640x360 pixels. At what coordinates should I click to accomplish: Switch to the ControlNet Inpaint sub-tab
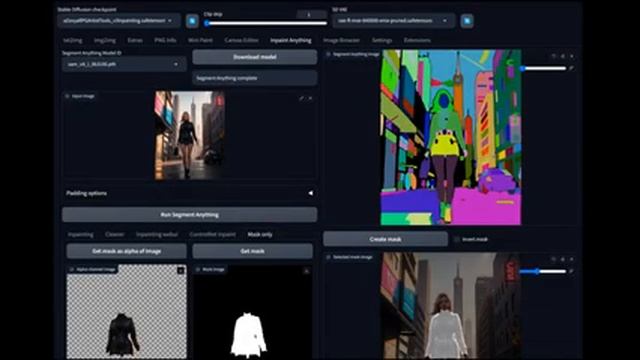click(213, 235)
